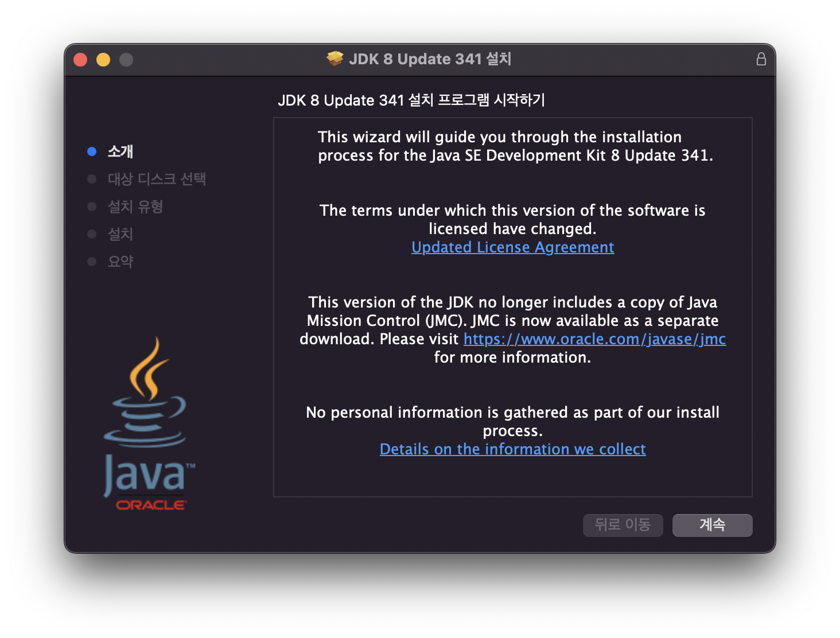Click the 'This wizard will guide you' paragraph
Viewport: 840px width, 638px height.
coord(515,146)
